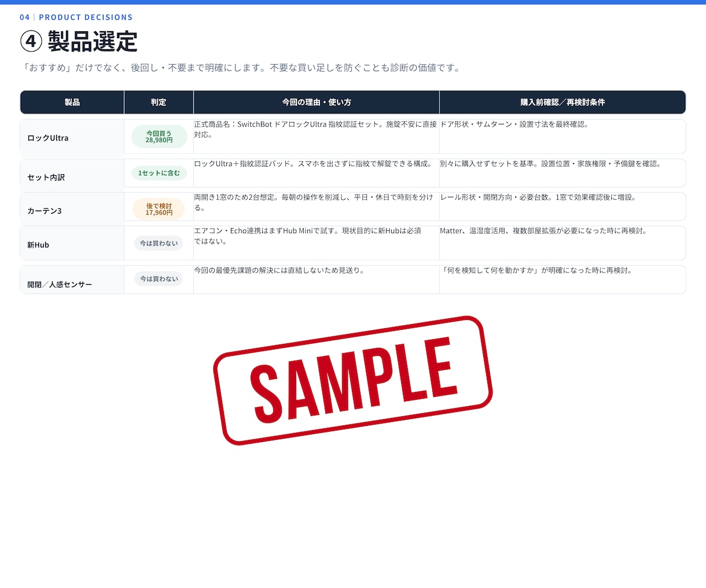Click the ドア形状・サムターン confirmation text
Screen dimensions: 706x588
pos(514,124)
